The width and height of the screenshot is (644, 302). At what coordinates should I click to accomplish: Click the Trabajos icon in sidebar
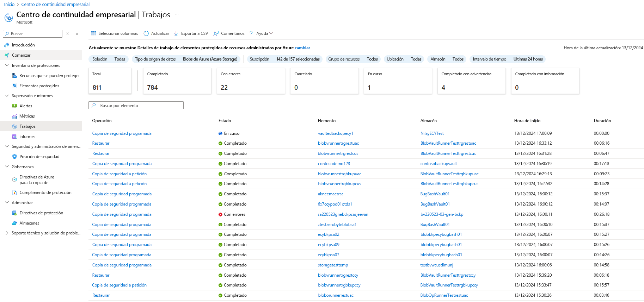(x=14, y=126)
